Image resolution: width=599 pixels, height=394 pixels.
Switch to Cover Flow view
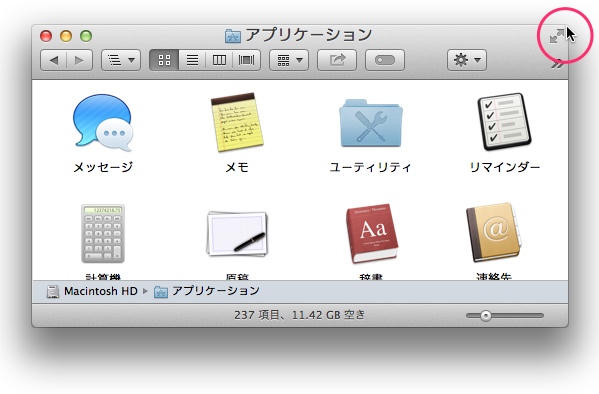[246, 60]
